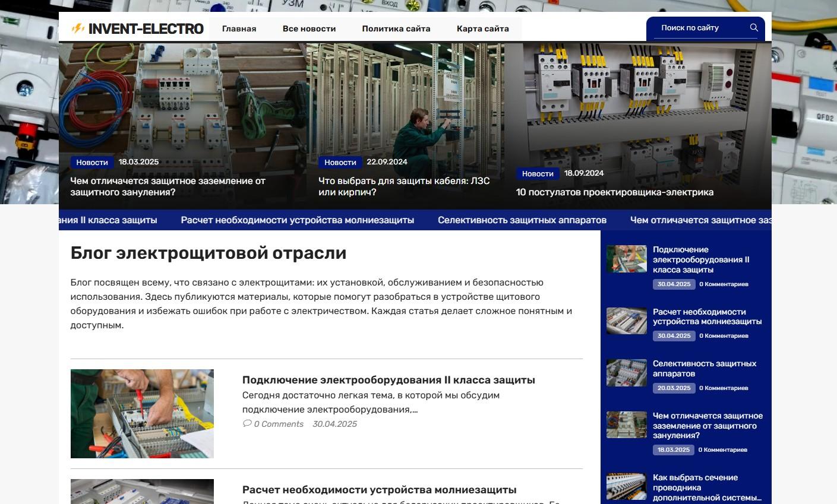Focus the Поиск по сайту search field

click(705, 28)
